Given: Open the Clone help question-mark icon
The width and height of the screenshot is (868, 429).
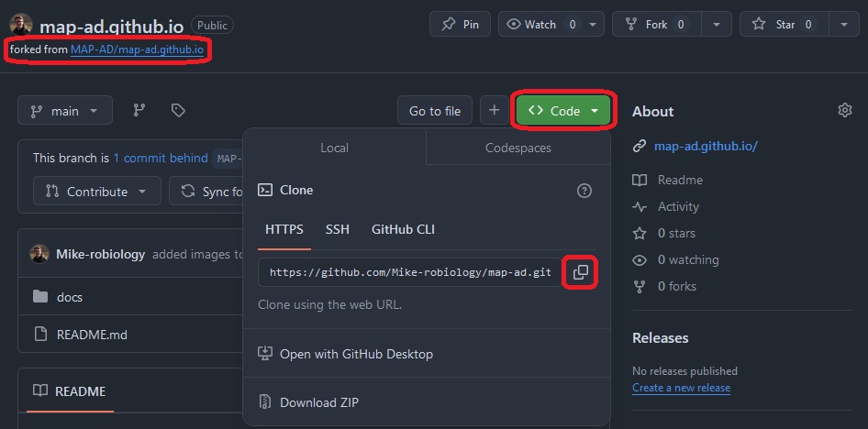Looking at the screenshot, I should click(x=584, y=191).
